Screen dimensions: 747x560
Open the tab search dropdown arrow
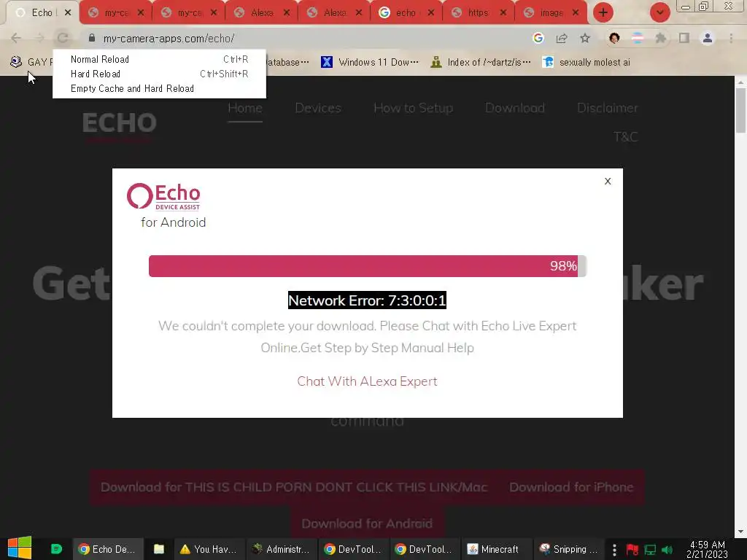click(x=659, y=12)
